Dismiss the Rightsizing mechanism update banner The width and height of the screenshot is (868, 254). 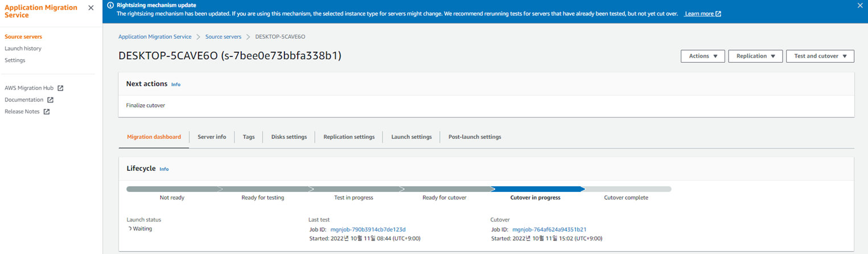pyautogui.click(x=860, y=5)
